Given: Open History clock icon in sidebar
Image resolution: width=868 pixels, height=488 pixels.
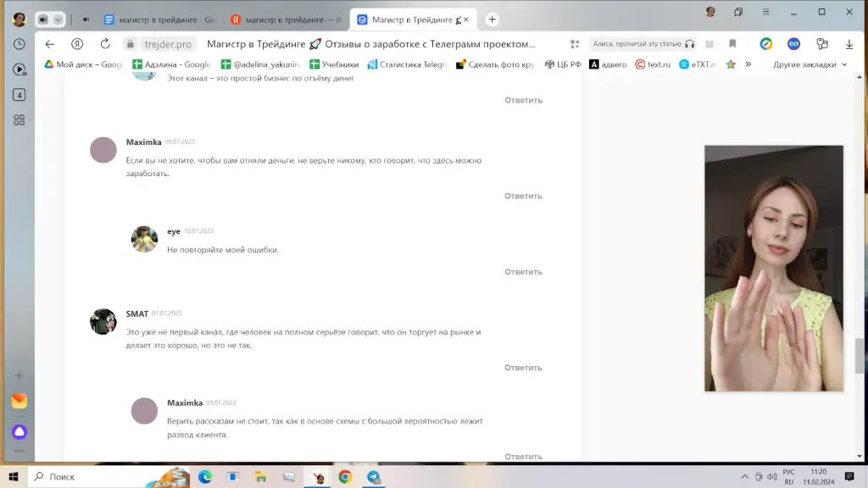Looking at the screenshot, I should point(19,44).
